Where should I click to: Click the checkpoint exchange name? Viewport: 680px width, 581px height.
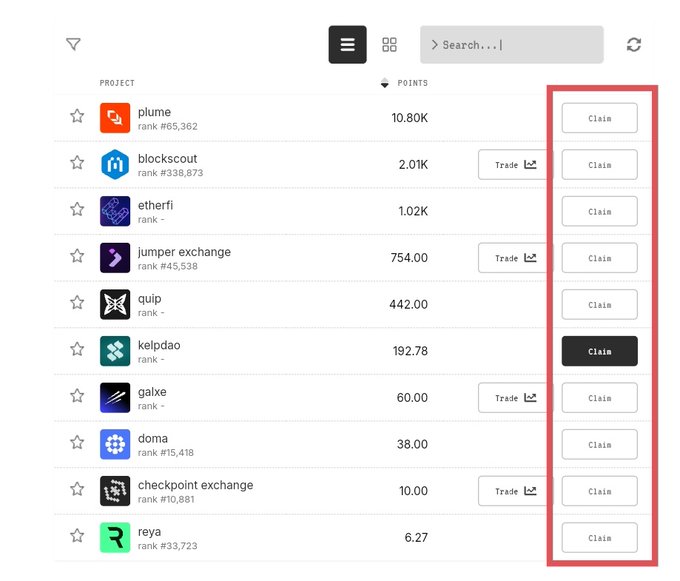196,485
